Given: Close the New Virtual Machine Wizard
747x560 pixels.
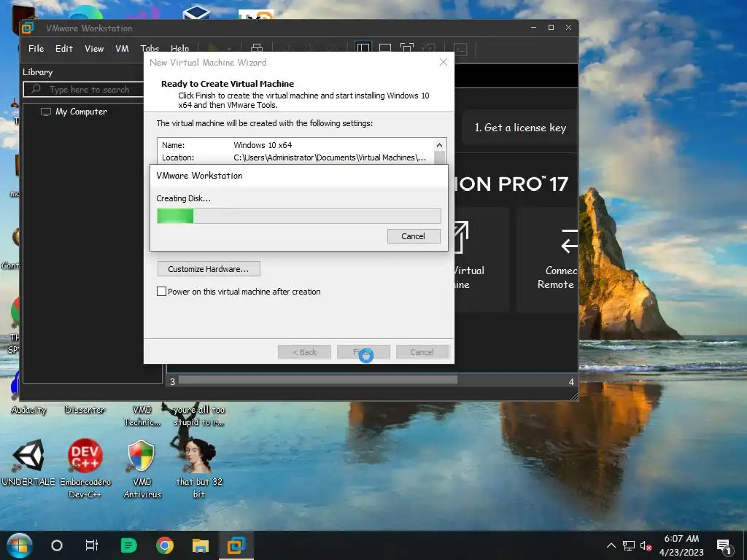Looking at the screenshot, I should point(443,63).
